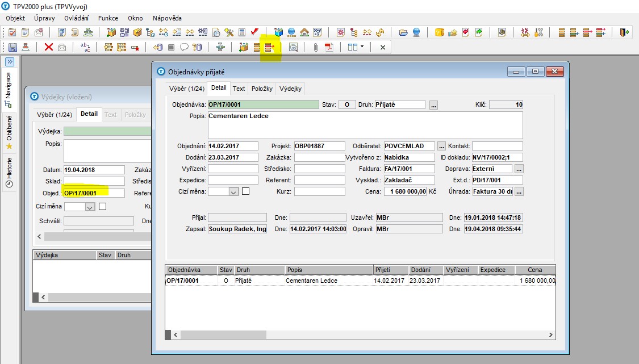This screenshot has width=639, height=364.
Task: Click the red X delete icon
Action: (x=49, y=47)
